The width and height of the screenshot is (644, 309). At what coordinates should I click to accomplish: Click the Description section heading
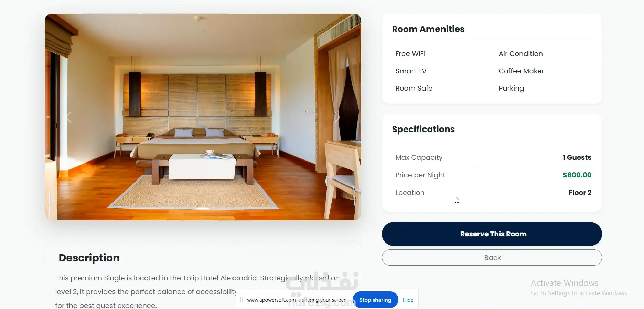[89, 258]
